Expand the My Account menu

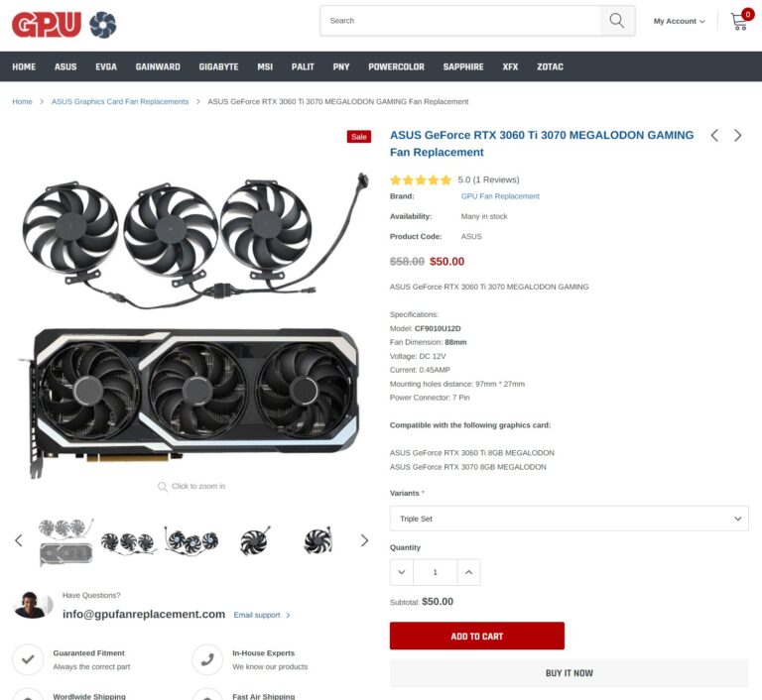click(679, 22)
